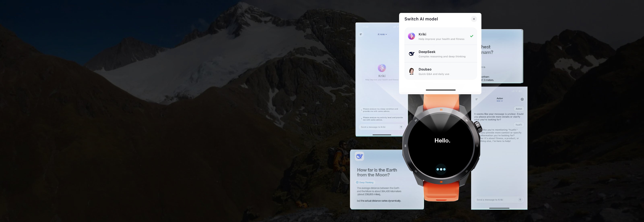The width and height of the screenshot is (644, 222).
Task: Toggle the Deep Thinking tag
Action: [365, 183]
